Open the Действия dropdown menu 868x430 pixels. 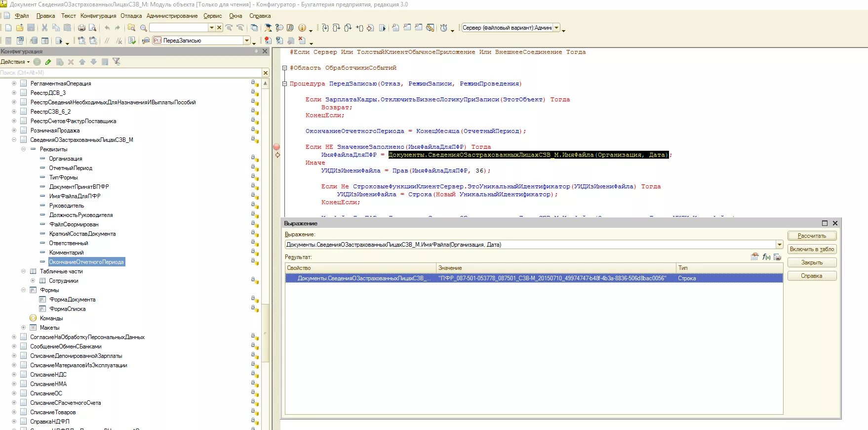(15, 62)
